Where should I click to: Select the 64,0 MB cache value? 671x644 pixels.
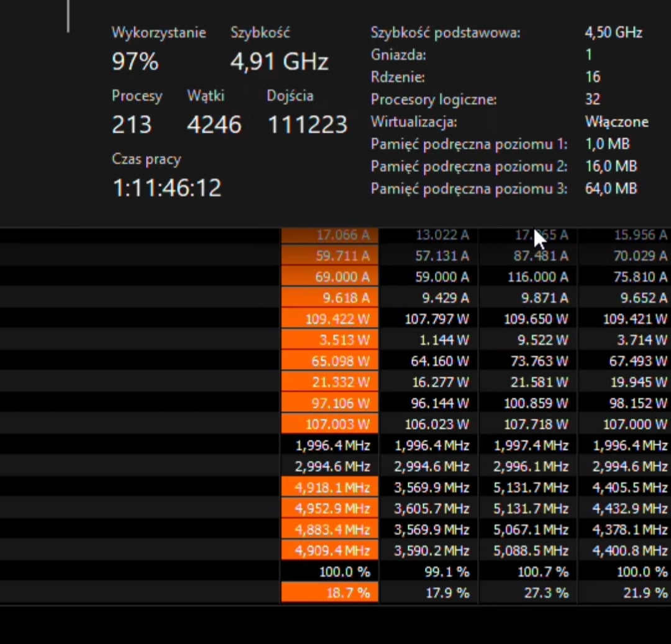click(611, 188)
